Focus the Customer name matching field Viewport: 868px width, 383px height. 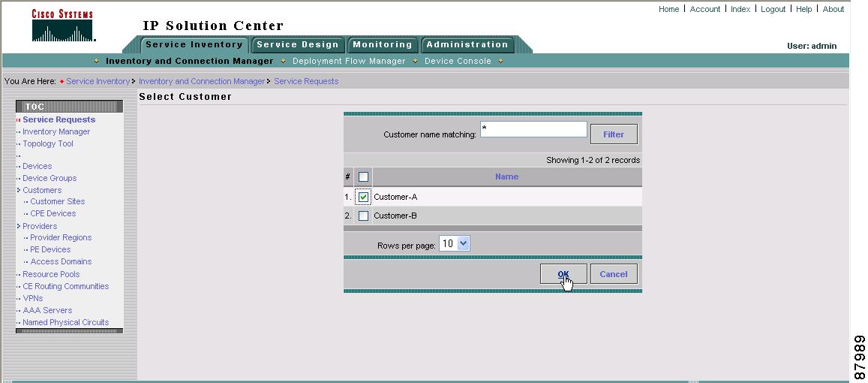pos(533,129)
